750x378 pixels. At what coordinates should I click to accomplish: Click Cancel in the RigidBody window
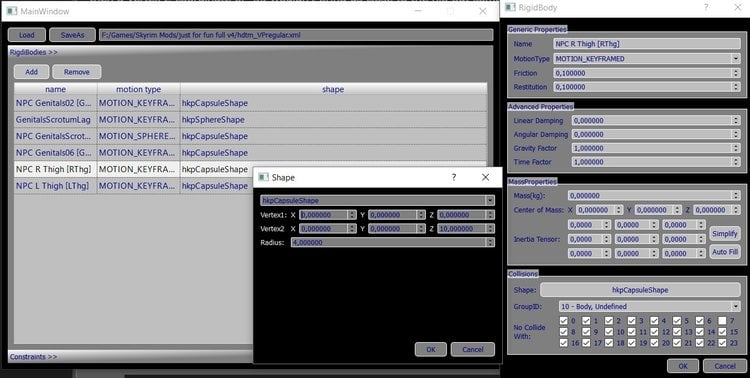[725, 366]
